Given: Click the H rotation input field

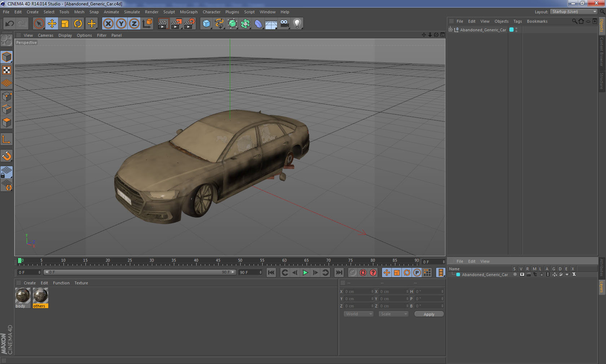Looking at the screenshot, I should (x=430, y=292).
